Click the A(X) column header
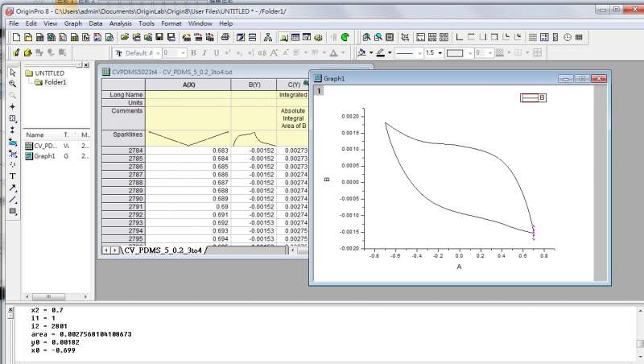This screenshot has height=364, width=644. click(190, 85)
